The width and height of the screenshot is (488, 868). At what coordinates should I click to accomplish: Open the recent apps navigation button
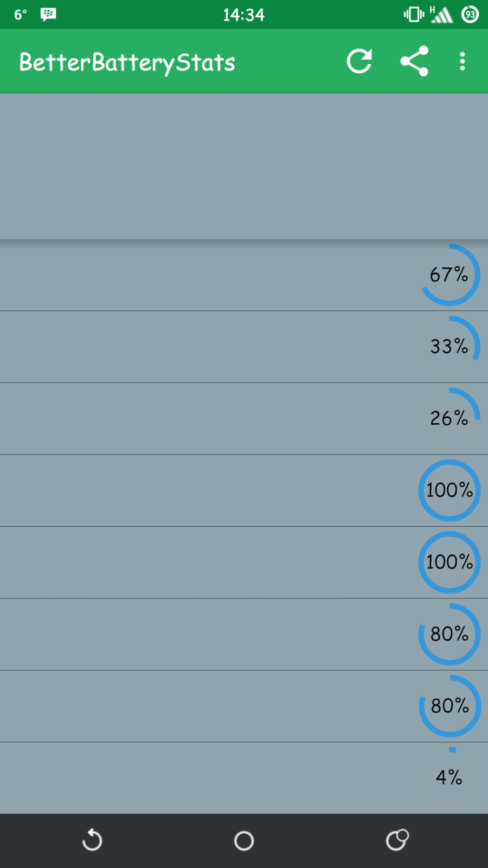pos(397,840)
